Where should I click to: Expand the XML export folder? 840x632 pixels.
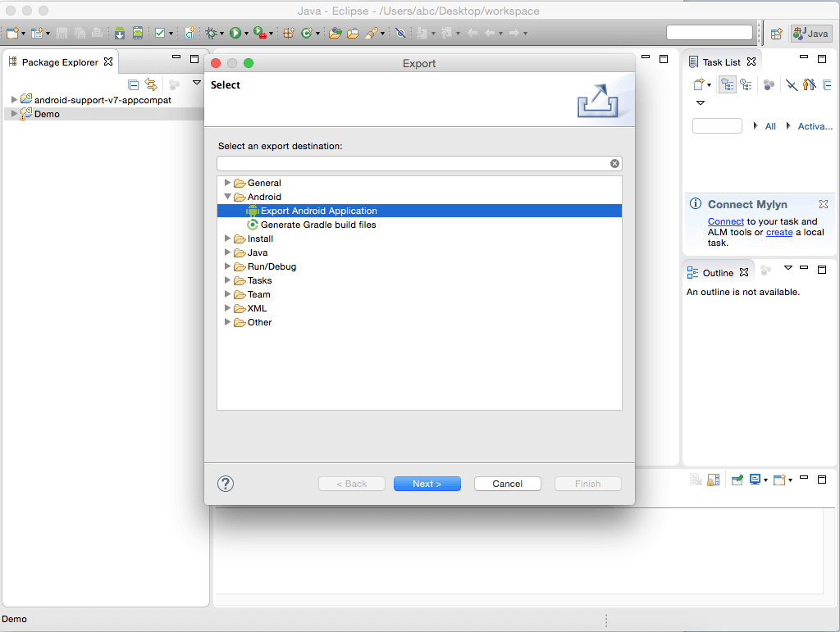point(227,307)
